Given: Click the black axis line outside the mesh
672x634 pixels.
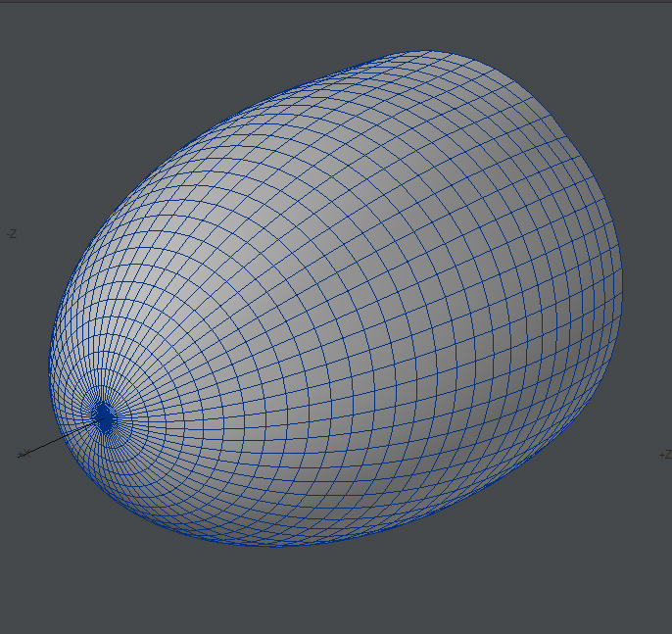Looking at the screenshot, I should [44, 445].
